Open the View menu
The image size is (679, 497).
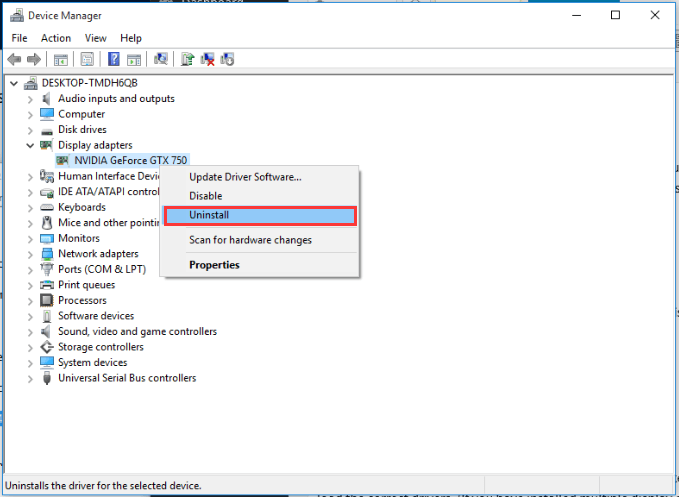[x=95, y=38]
